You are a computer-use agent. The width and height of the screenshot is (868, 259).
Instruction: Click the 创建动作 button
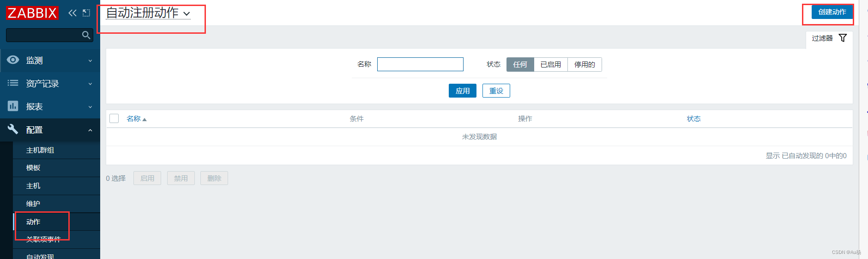pos(832,12)
